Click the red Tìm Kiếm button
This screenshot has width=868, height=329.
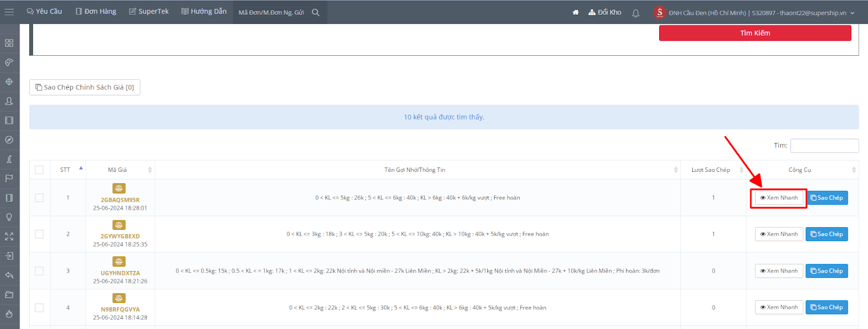click(755, 33)
